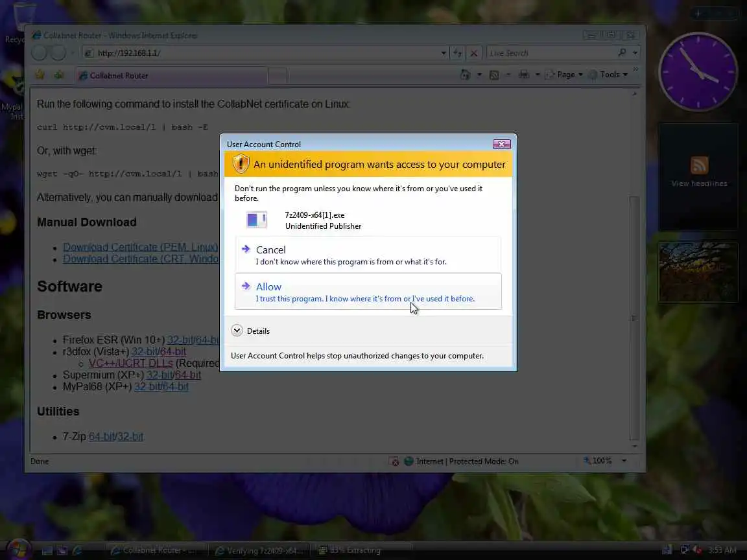The width and height of the screenshot is (747, 560).
Task: Click the Unidentified Publisher text
Action: (323, 226)
